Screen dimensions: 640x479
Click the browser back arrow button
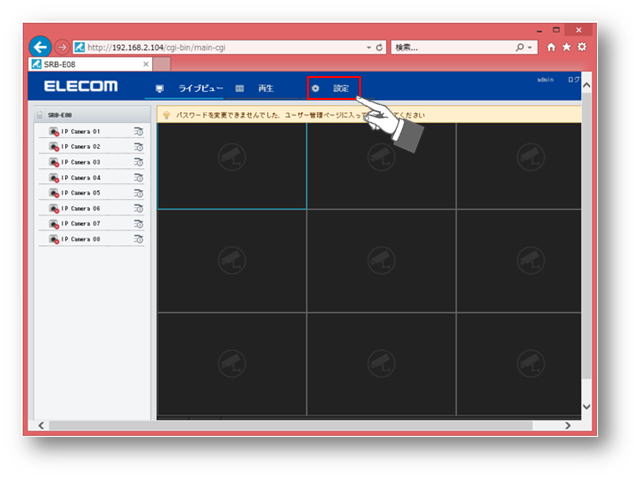(40, 47)
